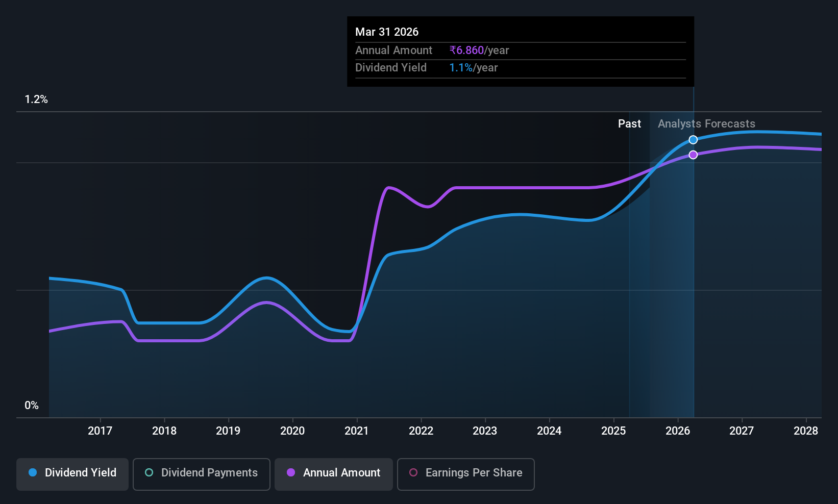This screenshot has width=838, height=504.
Task: Toggle the Earnings Per Share legend series
Action: coord(466,474)
